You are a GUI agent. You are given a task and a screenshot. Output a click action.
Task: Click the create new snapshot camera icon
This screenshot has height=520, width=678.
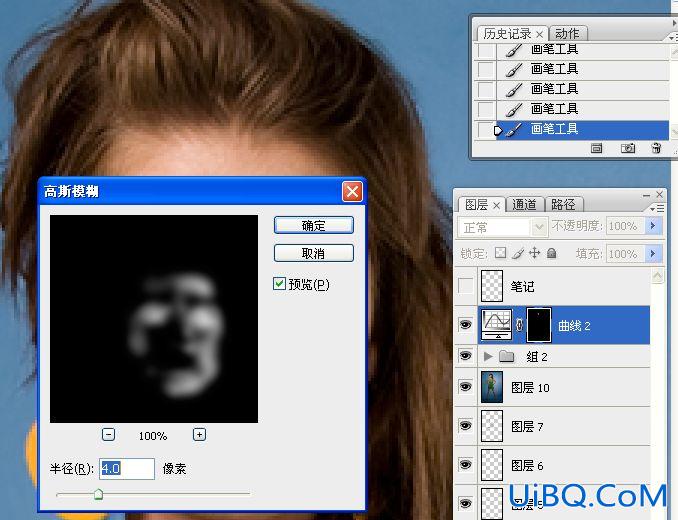628,148
